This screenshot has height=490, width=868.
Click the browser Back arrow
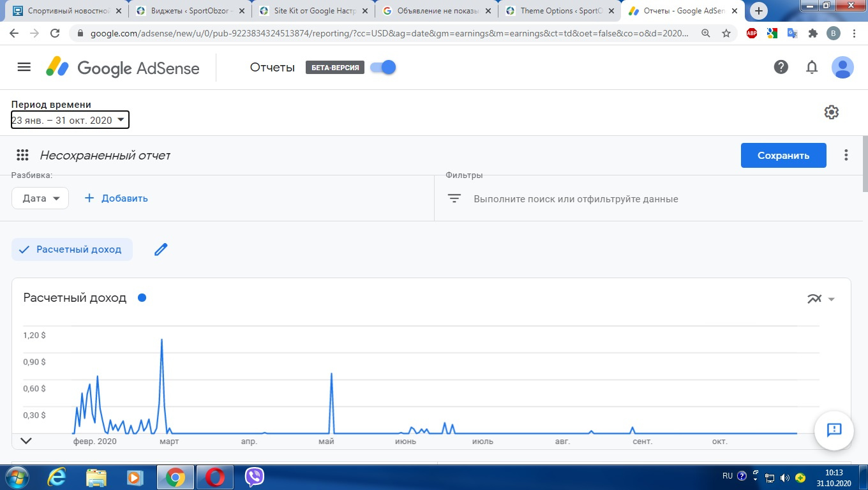(x=14, y=34)
